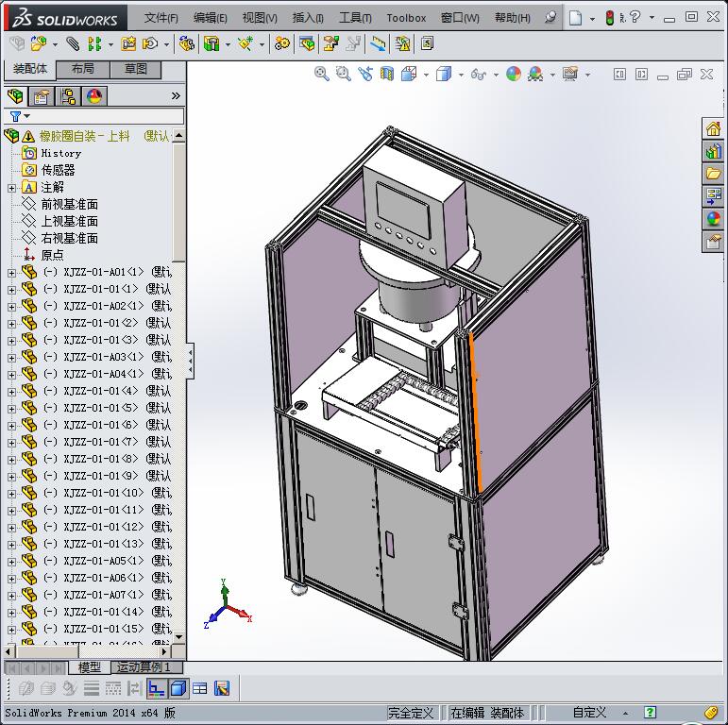Viewport: 728px width, 725px height.
Task: Open the FeatureManager design tree tab
Action: click(x=15, y=96)
